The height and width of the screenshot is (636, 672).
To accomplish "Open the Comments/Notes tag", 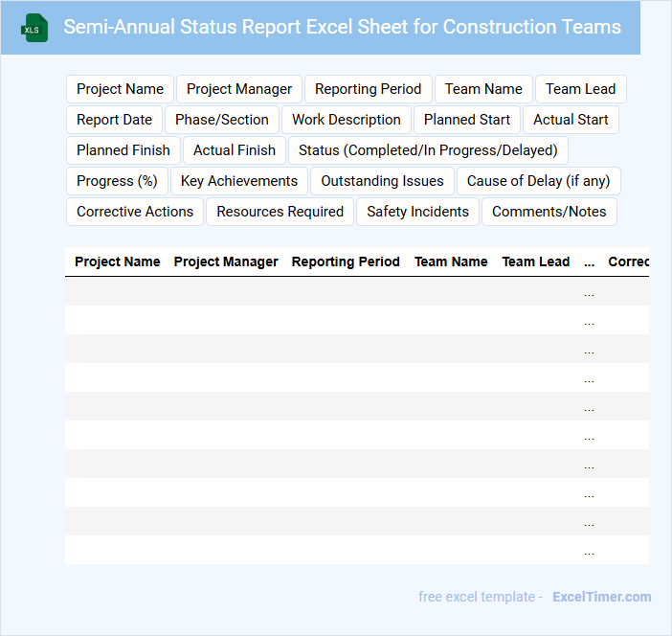I will coord(549,212).
